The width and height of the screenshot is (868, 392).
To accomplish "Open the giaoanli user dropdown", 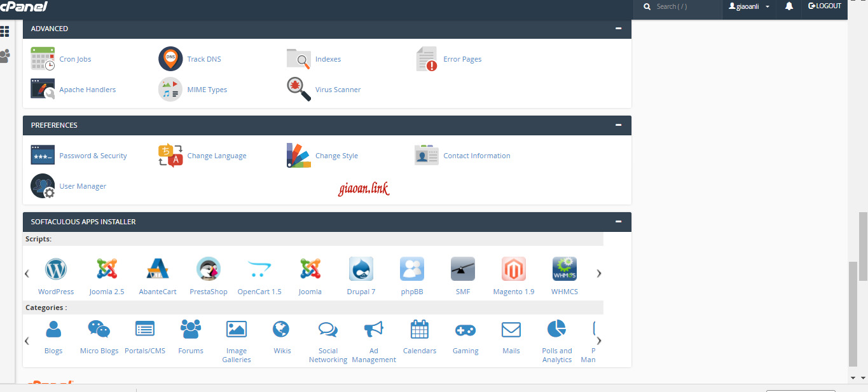I will click(750, 6).
